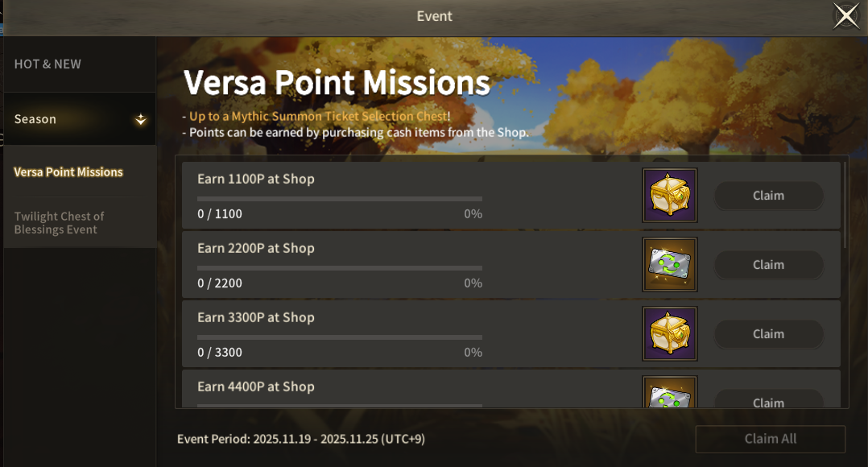Click the golden chest reward for 3300P mission

click(669, 333)
